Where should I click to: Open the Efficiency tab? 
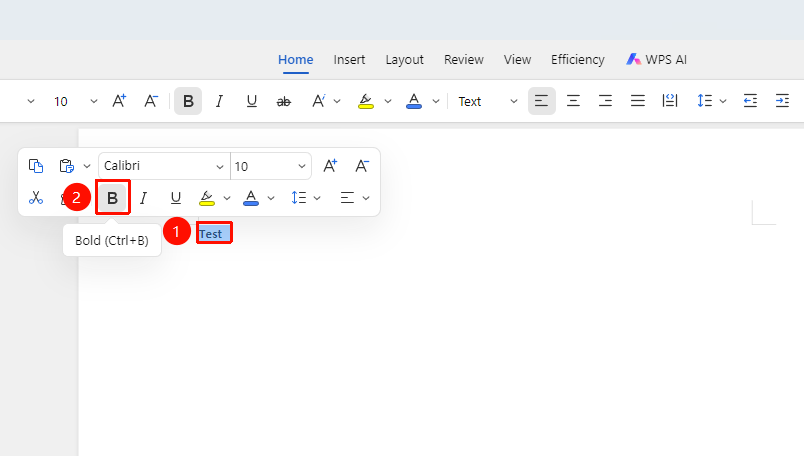click(577, 60)
